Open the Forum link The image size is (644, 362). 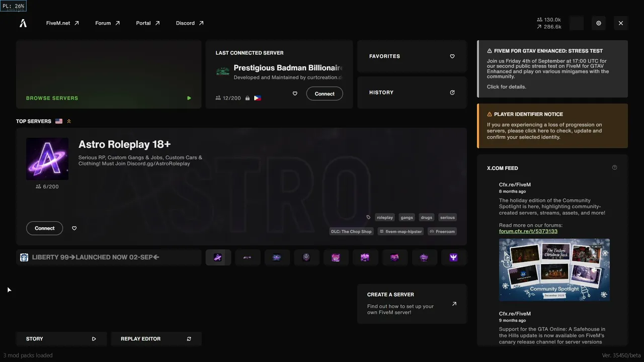pos(108,23)
